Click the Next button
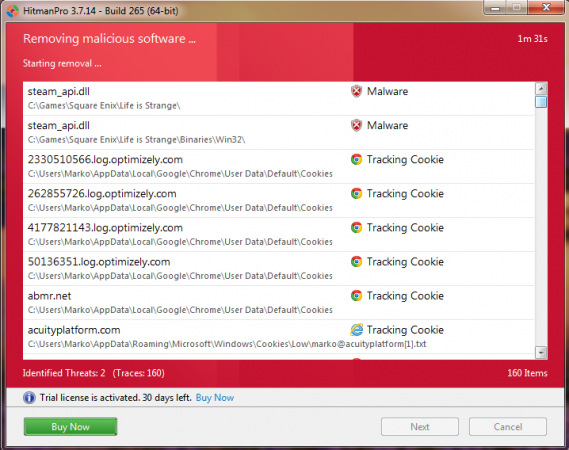The width and height of the screenshot is (569, 450). [420, 427]
